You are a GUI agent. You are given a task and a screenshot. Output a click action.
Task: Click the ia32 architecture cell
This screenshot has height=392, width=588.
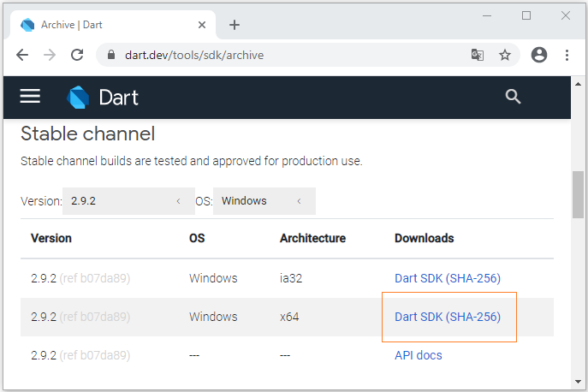point(291,278)
